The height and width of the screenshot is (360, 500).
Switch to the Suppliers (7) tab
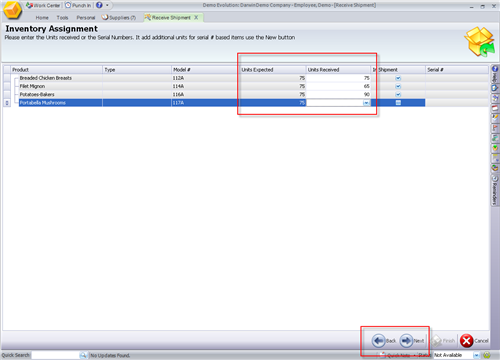(119, 18)
